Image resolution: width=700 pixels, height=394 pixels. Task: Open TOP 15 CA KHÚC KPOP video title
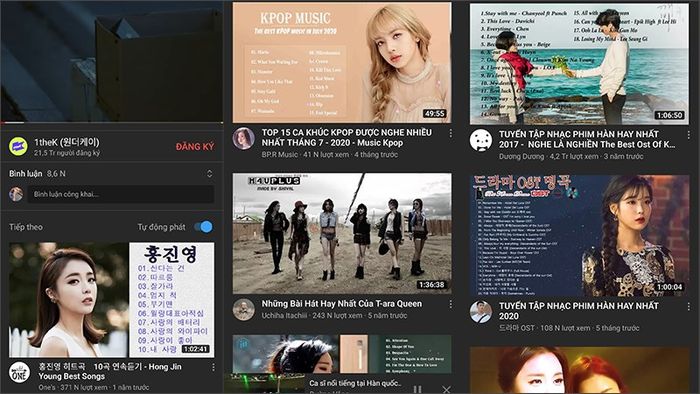(346, 137)
